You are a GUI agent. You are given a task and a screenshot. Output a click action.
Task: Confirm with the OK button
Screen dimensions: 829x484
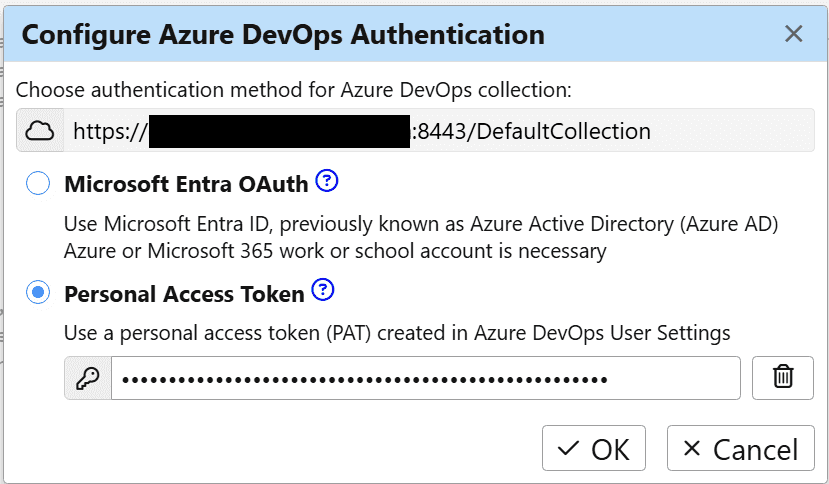594,448
